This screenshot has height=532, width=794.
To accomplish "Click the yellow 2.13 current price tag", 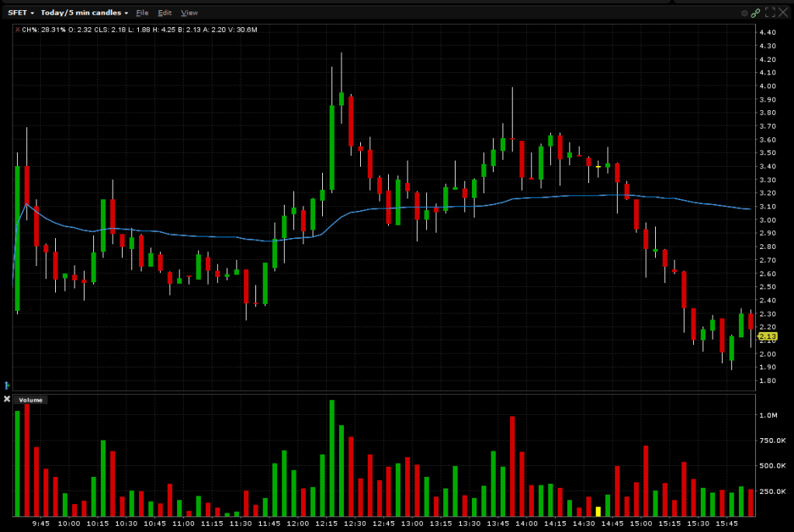I will 766,336.
